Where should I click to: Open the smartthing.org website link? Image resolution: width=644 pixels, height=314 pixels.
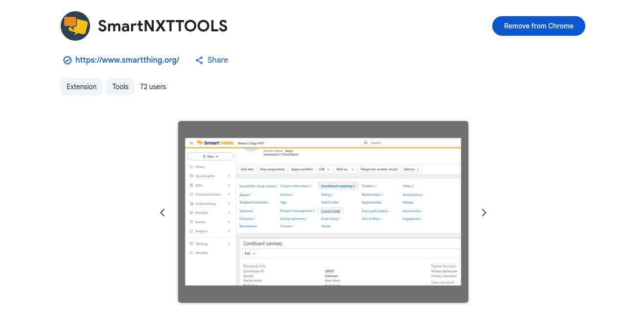coord(127,60)
